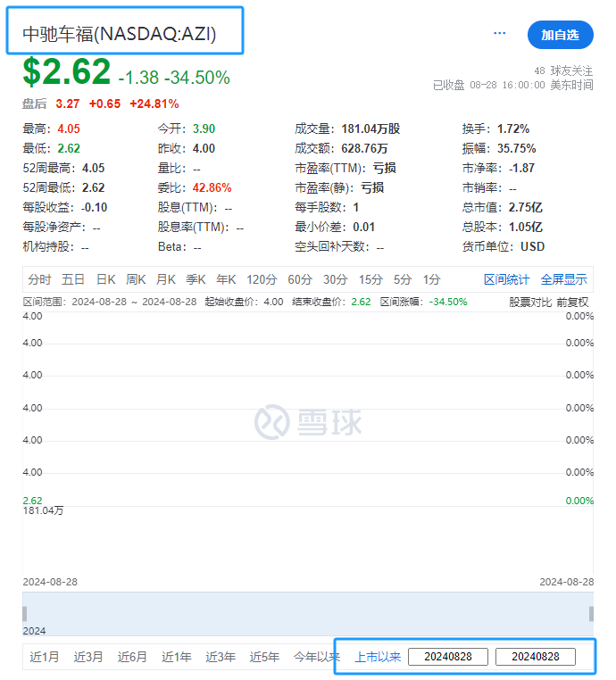Open 全屏显示 fullscreen chart
Viewport: 616px width, 680px height.
563,279
